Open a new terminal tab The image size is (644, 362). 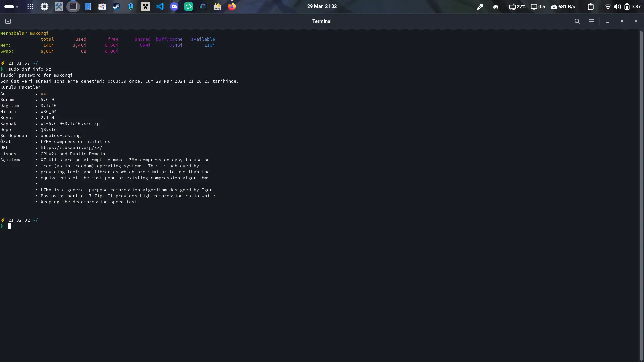point(8,21)
